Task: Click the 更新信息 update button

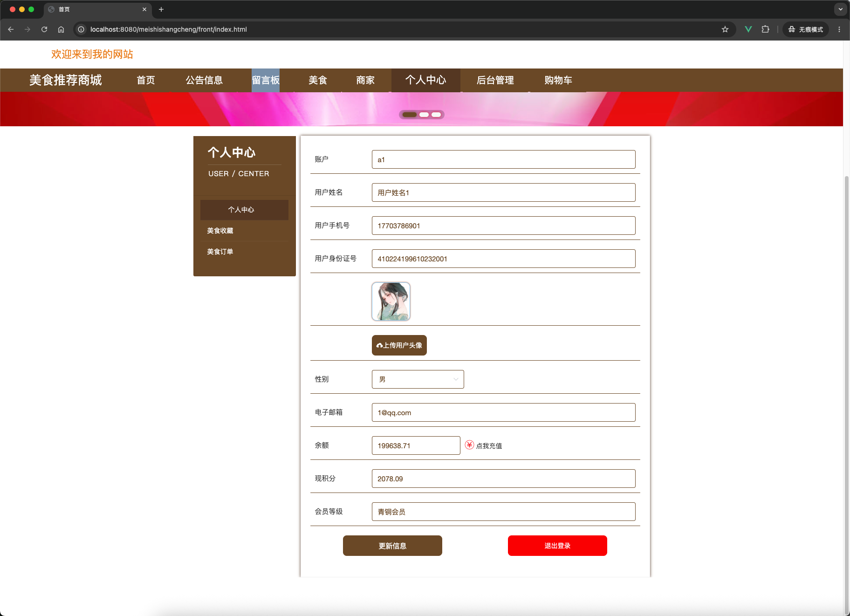Action: coord(392,546)
